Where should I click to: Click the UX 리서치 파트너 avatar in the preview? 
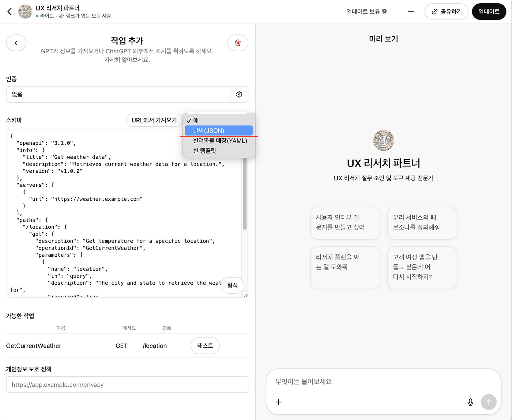(x=383, y=140)
